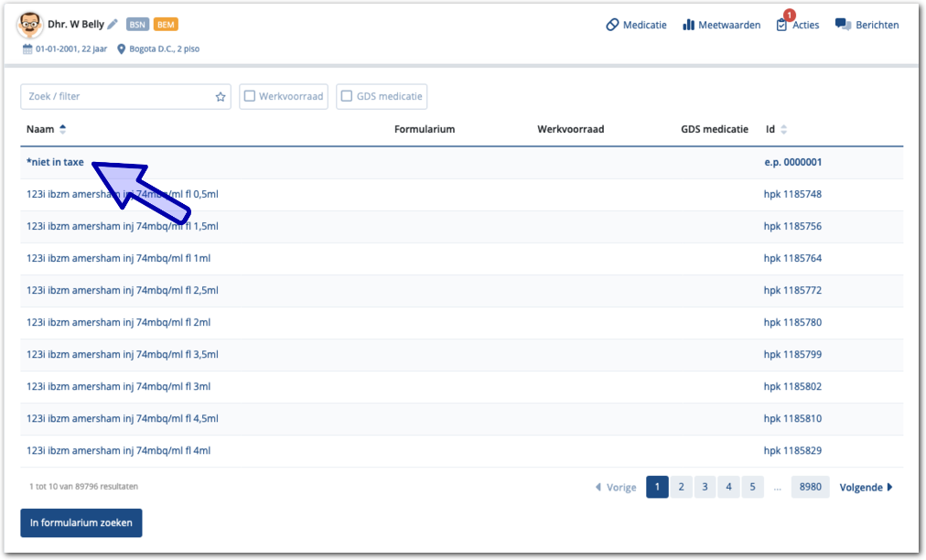Viewport: 926px width, 560px height.
Task: Click the orange BEM badge
Action: click(166, 25)
